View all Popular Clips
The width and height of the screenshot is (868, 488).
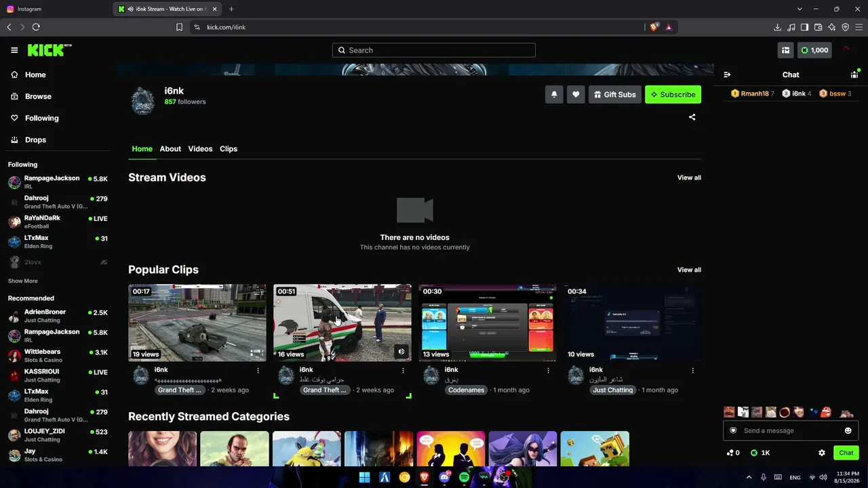[689, 270]
